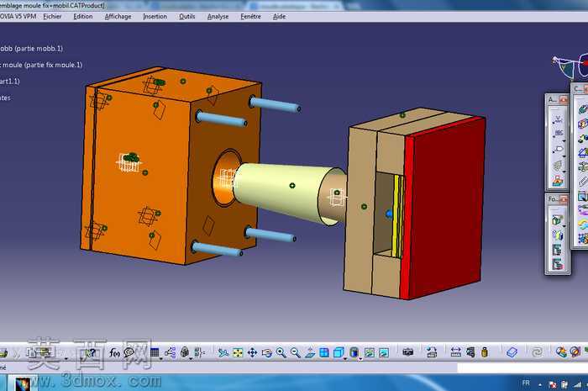Click the colorful annotation icon in A toolbar
Image resolution: width=588 pixels, height=391 pixels.
[x=558, y=182]
